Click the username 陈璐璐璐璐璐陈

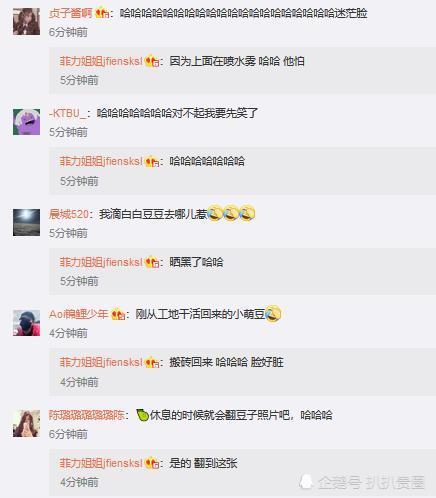(87, 415)
